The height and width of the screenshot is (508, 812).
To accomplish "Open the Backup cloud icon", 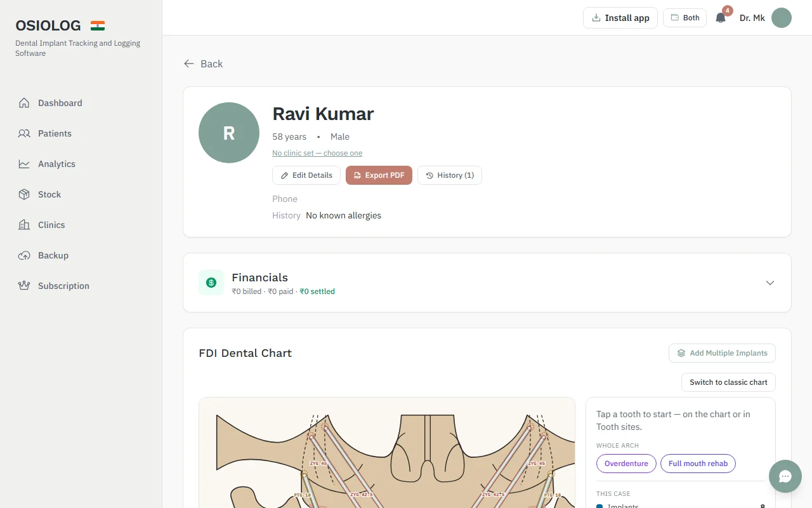I will [x=24, y=255].
